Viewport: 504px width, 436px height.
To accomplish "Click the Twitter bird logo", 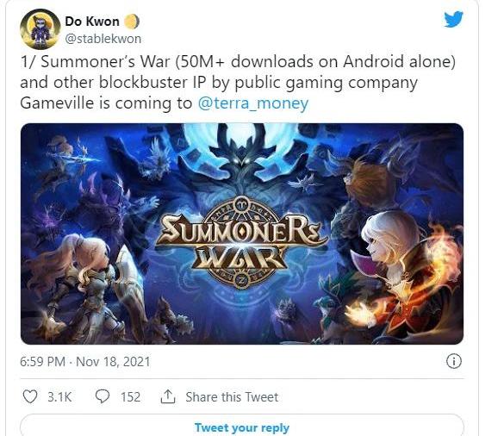I will pyautogui.click(x=453, y=19).
